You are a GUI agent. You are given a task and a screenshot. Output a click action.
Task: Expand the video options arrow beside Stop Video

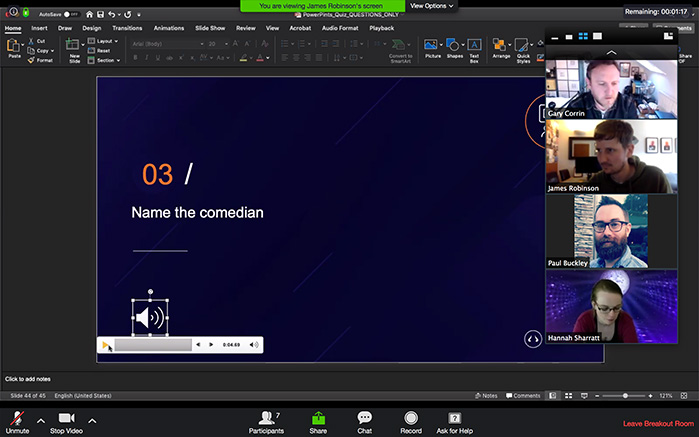(92, 421)
